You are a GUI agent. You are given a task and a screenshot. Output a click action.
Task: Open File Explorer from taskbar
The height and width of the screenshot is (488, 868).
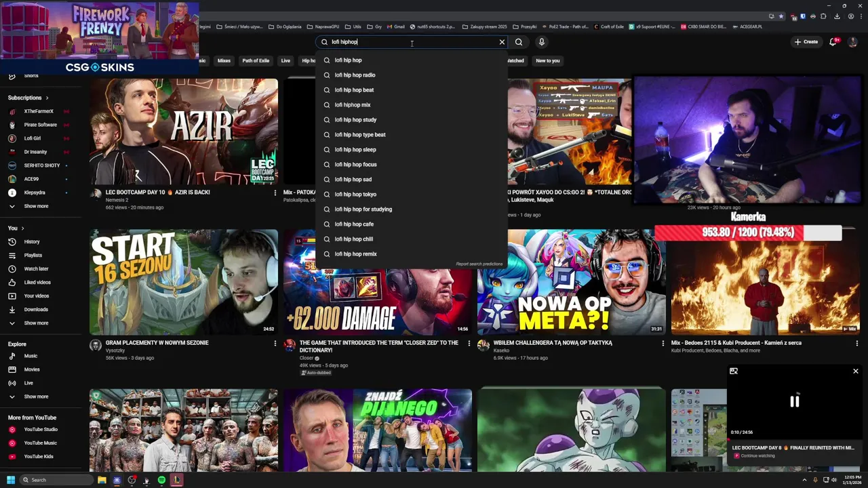pos(102,480)
